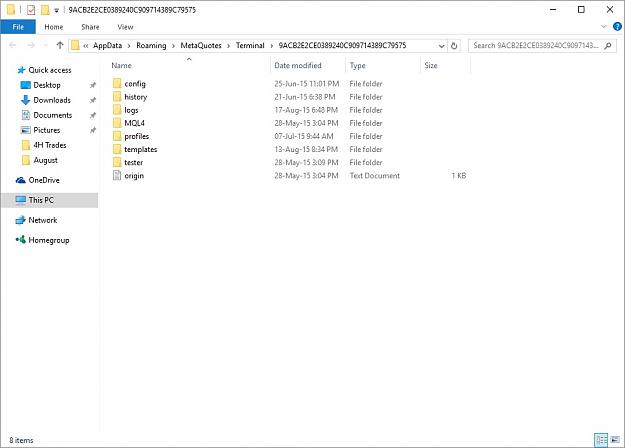The image size is (625, 448).
Task: Select the origin text document icon
Action: point(117,175)
